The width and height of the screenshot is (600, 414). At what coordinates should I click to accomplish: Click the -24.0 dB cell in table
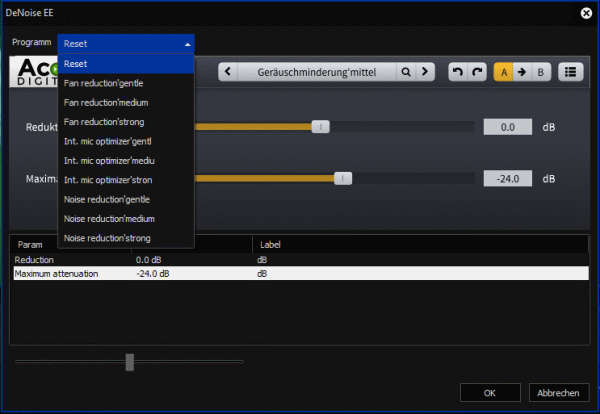point(153,274)
